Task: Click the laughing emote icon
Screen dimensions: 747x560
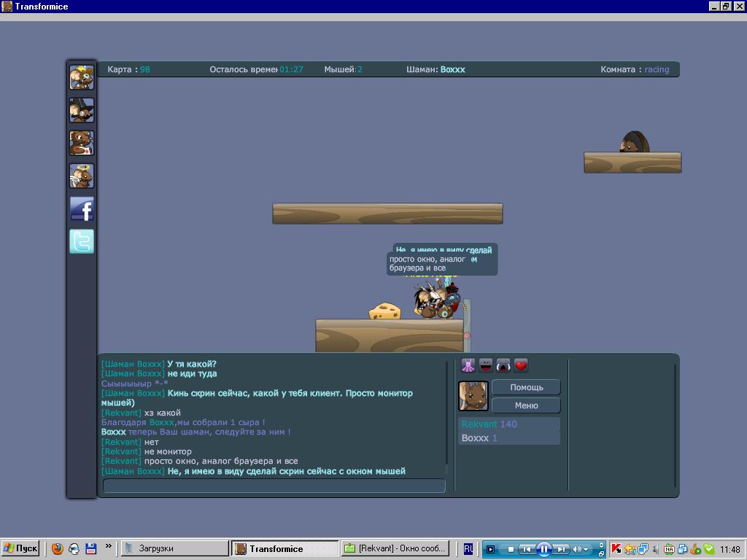Action: click(485, 365)
